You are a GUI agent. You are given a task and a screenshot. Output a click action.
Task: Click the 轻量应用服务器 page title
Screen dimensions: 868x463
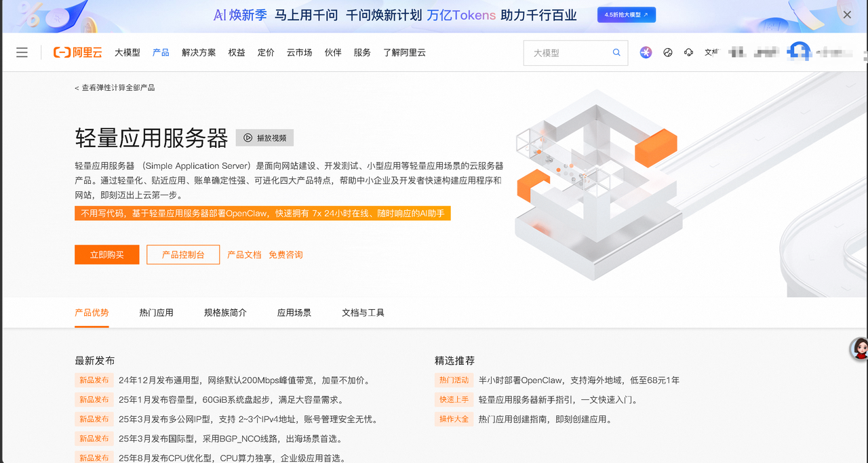(x=151, y=138)
